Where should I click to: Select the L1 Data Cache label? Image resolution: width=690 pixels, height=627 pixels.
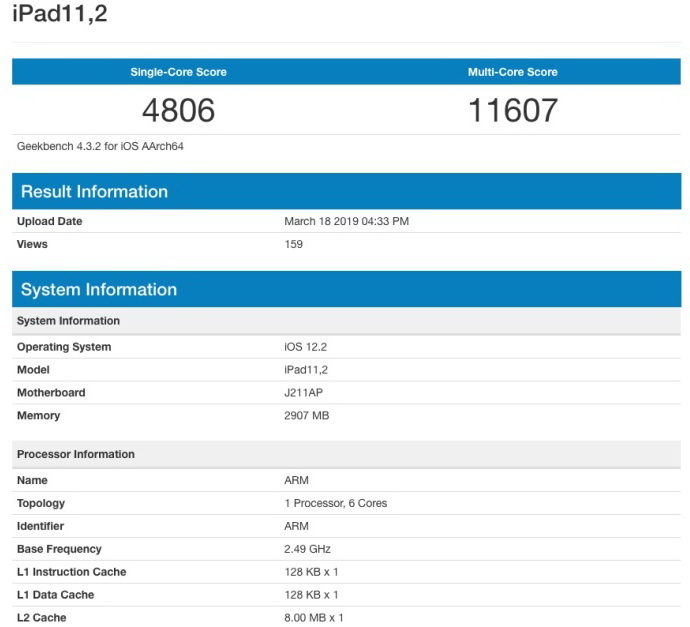coord(55,594)
